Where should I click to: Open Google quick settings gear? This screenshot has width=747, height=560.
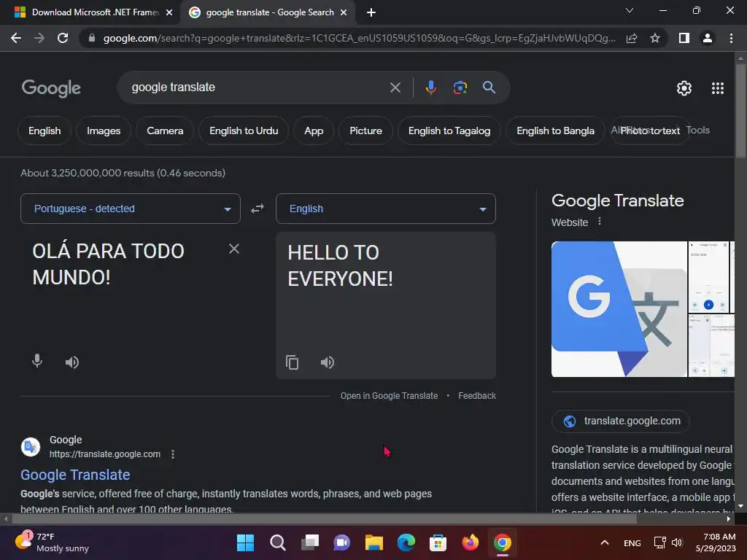tap(684, 88)
